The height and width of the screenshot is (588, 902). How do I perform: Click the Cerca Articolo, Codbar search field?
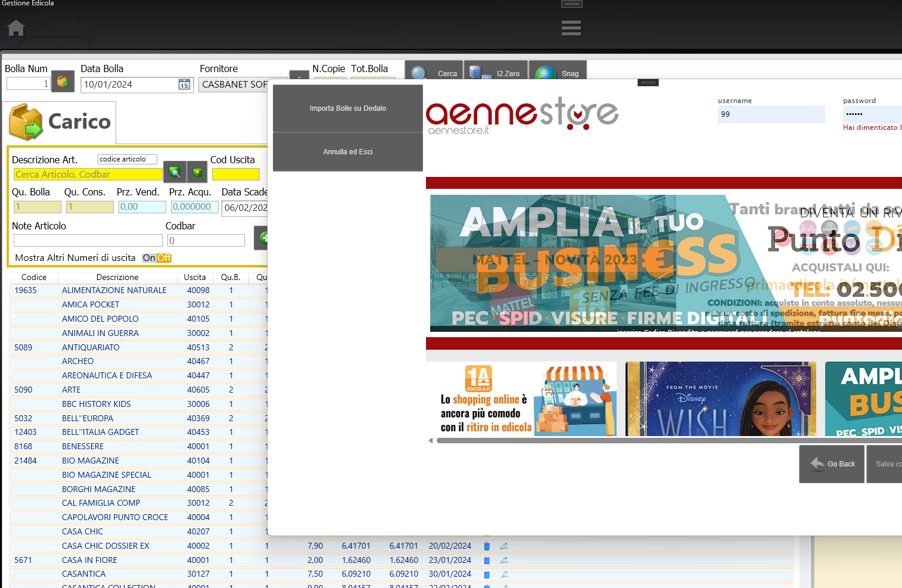pyautogui.click(x=88, y=175)
